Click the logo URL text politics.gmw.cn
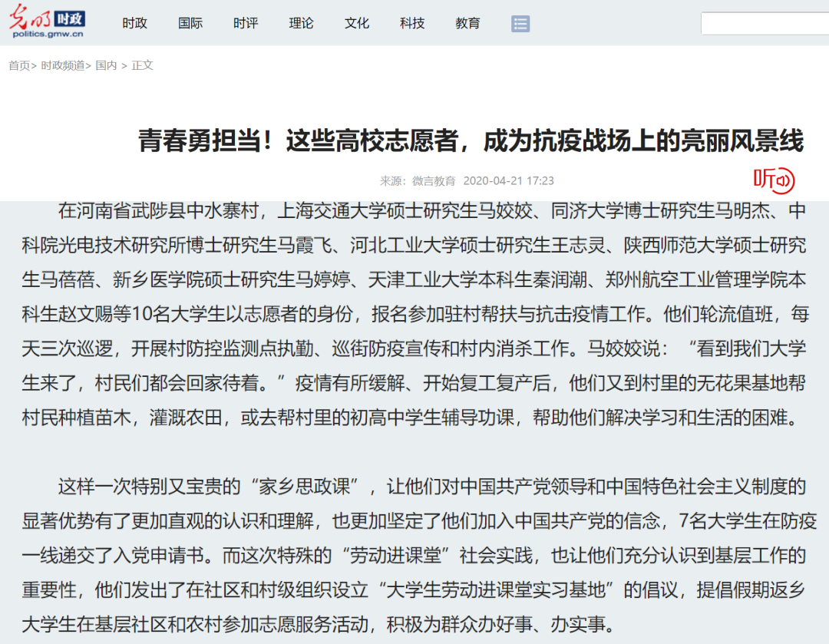The width and height of the screenshot is (829, 644). [48, 34]
